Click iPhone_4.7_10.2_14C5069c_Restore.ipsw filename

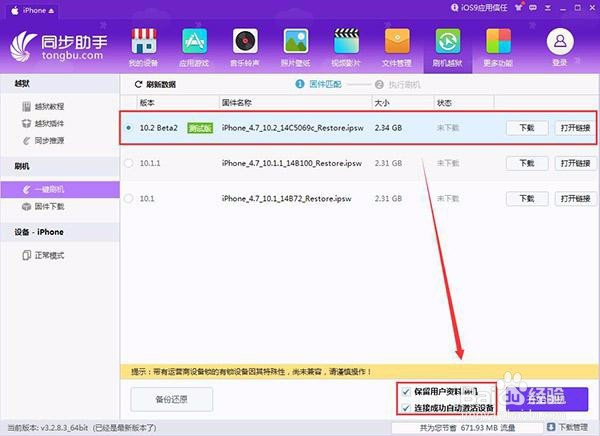[x=292, y=128]
